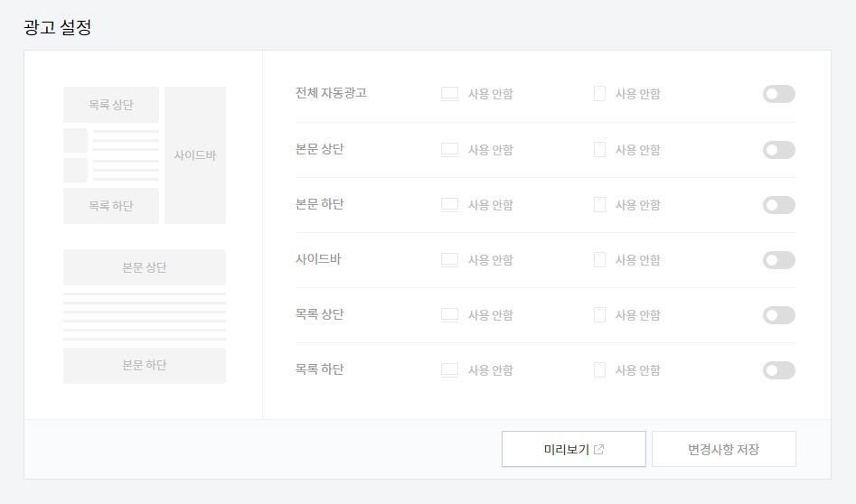Viewport: 856px width, 504px height.
Task: Click mobile device icon in 사이드바 row
Action: (x=599, y=259)
